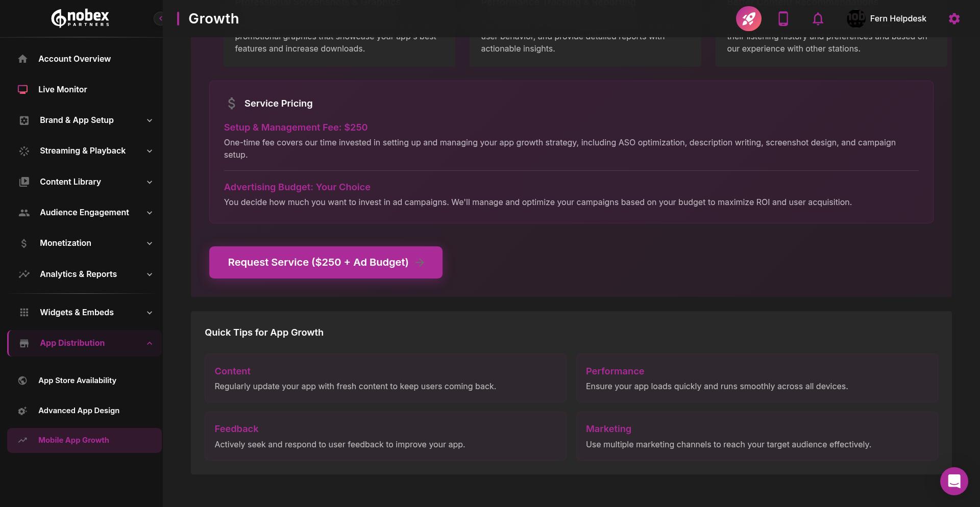Click the Nobex Partners logo
The height and width of the screenshot is (507, 980).
(80, 18)
